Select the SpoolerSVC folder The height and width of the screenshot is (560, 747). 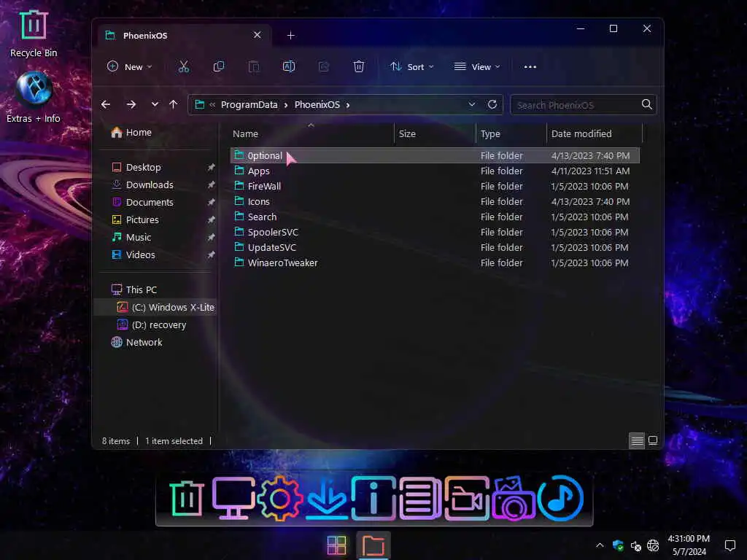coord(273,232)
